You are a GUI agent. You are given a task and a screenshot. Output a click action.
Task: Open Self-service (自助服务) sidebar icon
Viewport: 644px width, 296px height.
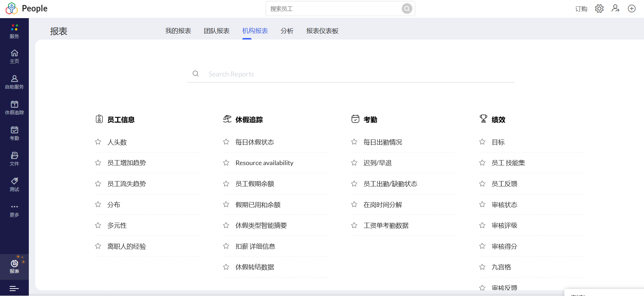tap(14, 82)
